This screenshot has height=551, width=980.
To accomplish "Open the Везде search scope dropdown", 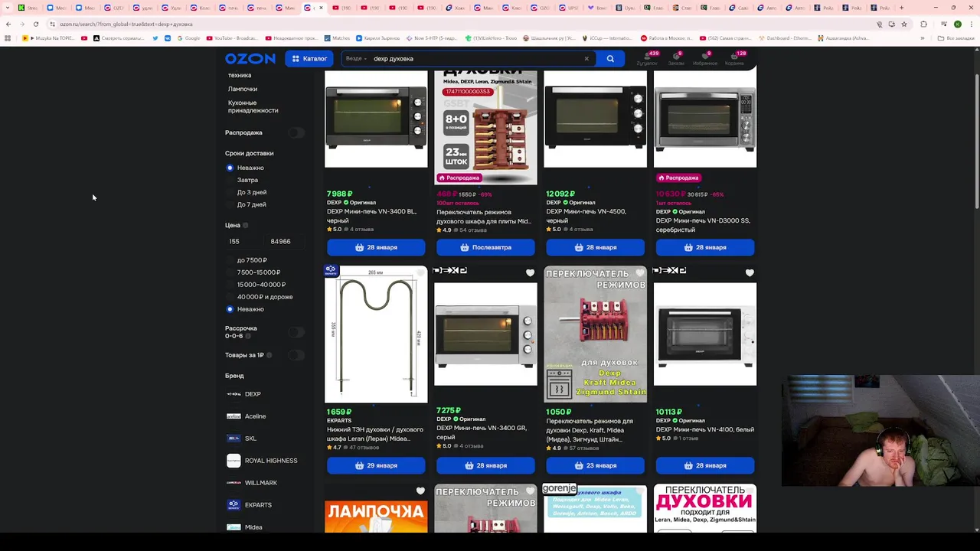I will click(x=356, y=59).
